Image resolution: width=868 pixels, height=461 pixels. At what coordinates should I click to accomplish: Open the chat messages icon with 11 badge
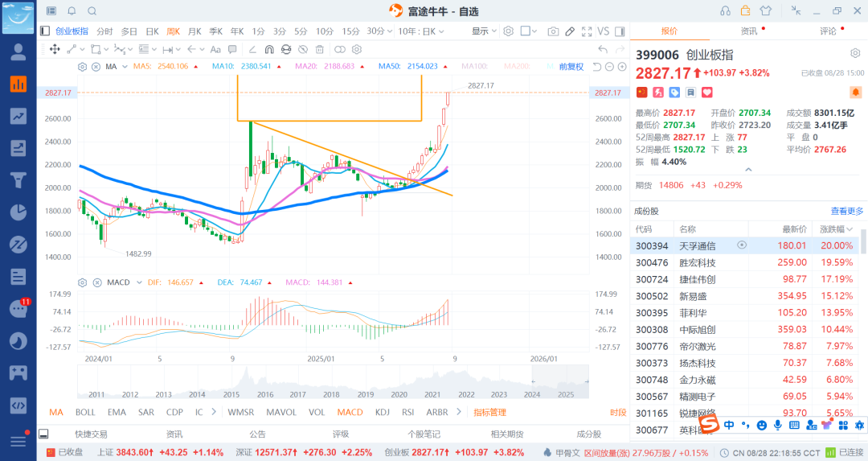(18, 308)
